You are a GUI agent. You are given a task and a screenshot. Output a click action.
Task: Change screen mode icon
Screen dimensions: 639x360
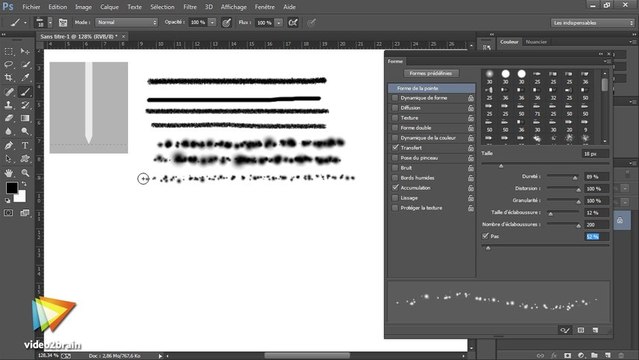[x=25, y=213]
